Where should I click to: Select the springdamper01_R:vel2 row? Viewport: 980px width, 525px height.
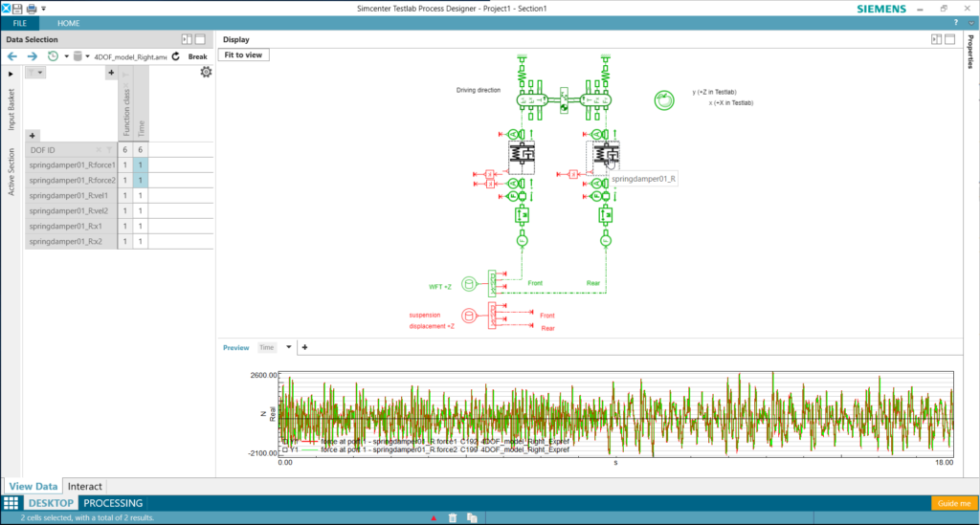[x=71, y=211]
